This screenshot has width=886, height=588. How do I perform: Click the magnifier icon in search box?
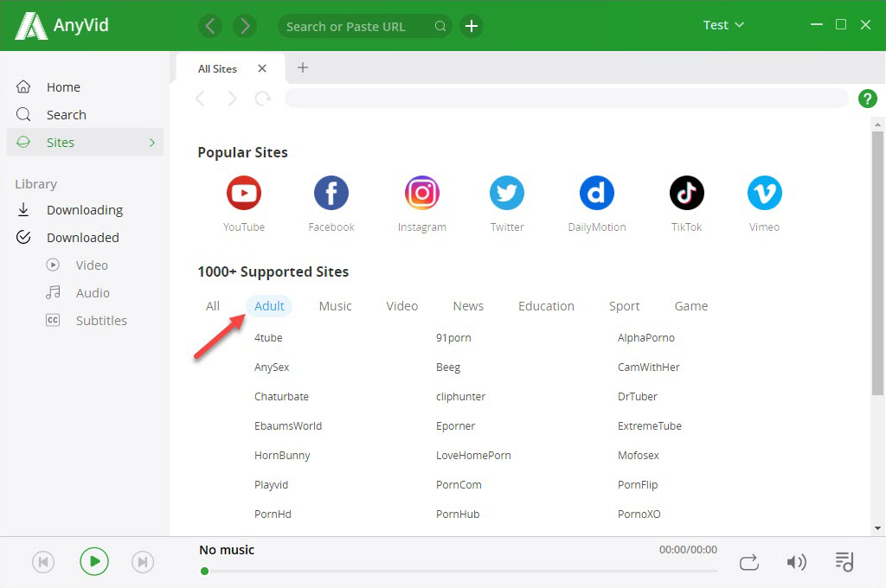(440, 26)
